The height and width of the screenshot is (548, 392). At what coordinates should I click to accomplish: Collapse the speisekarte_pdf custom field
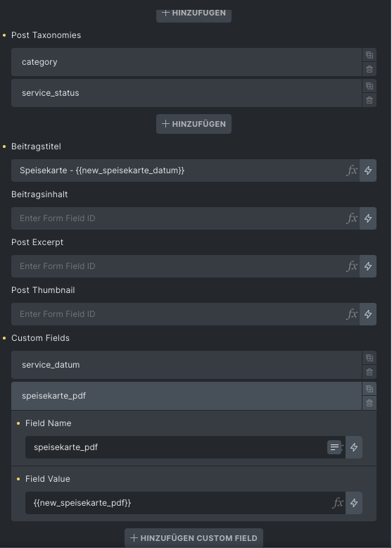tap(186, 396)
